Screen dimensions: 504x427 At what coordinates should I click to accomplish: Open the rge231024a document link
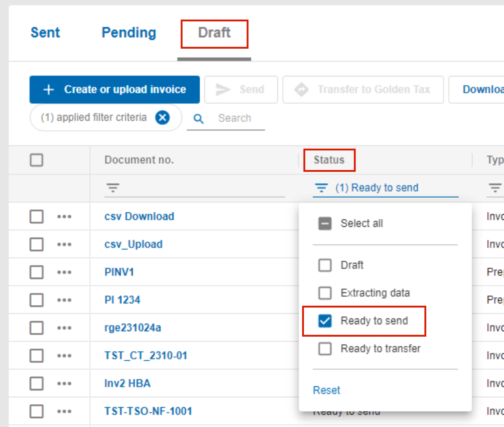click(133, 328)
